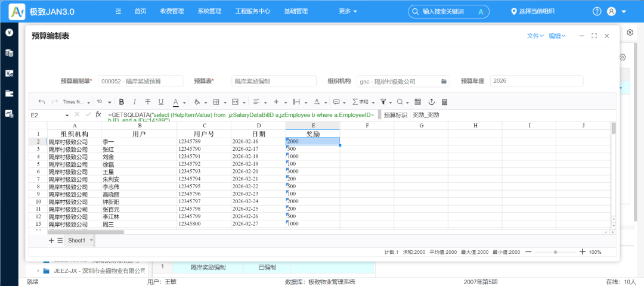Expand the cell name box E2 dropdown
This screenshot has height=286, width=644.
click(x=67, y=116)
